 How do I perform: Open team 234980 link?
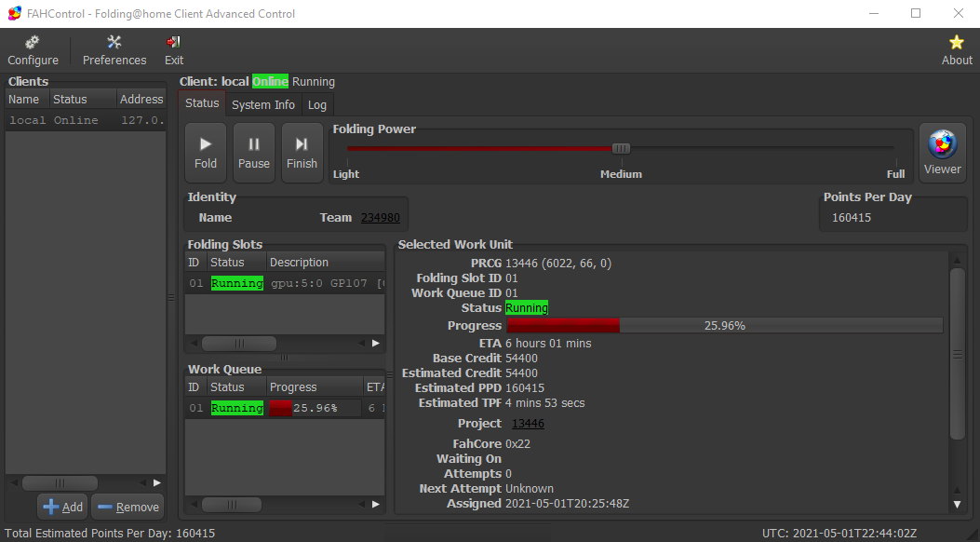coord(380,218)
